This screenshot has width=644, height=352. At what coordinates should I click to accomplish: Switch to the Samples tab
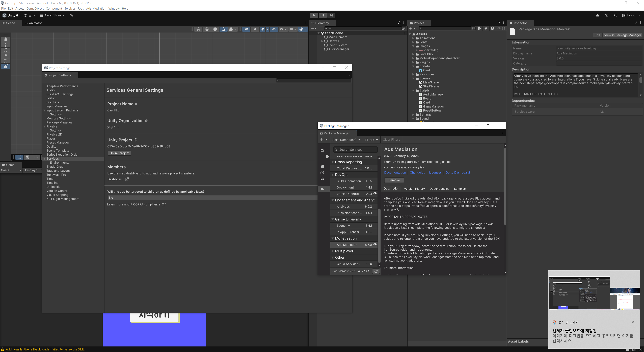(x=460, y=189)
